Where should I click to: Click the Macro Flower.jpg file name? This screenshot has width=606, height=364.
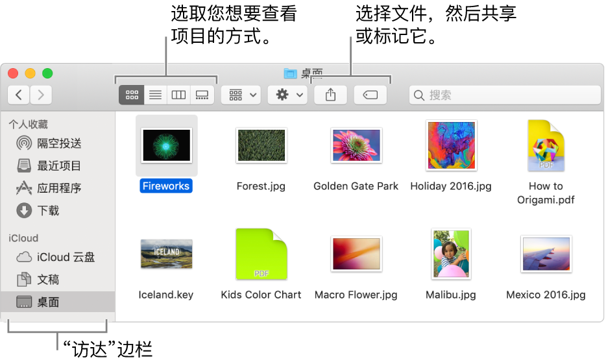[356, 295]
